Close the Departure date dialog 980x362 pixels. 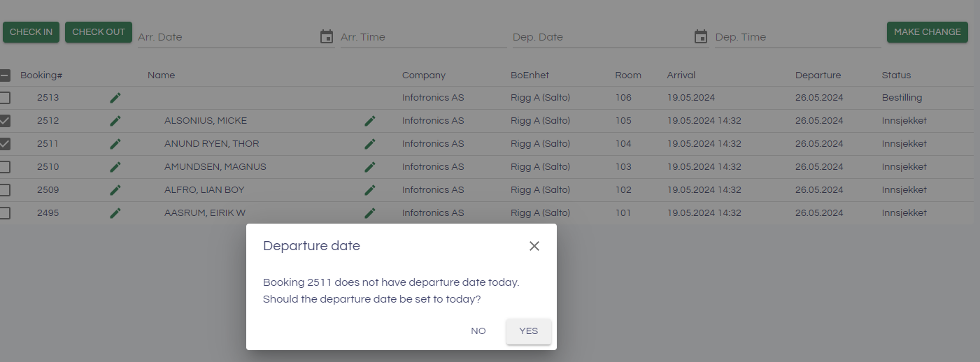click(x=534, y=246)
